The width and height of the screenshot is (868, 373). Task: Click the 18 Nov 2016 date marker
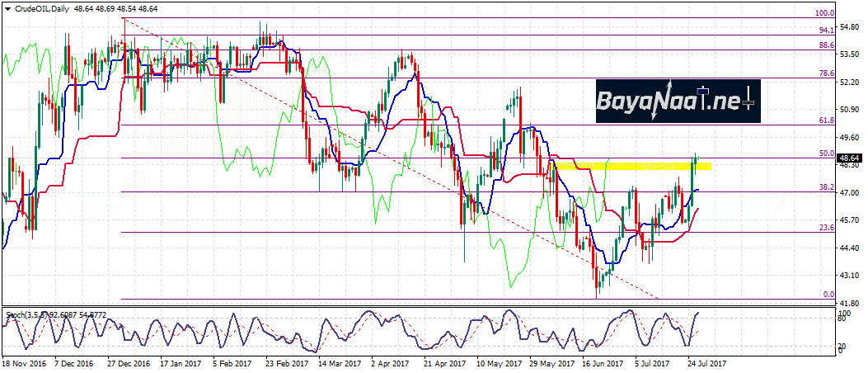[x=23, y=362]
